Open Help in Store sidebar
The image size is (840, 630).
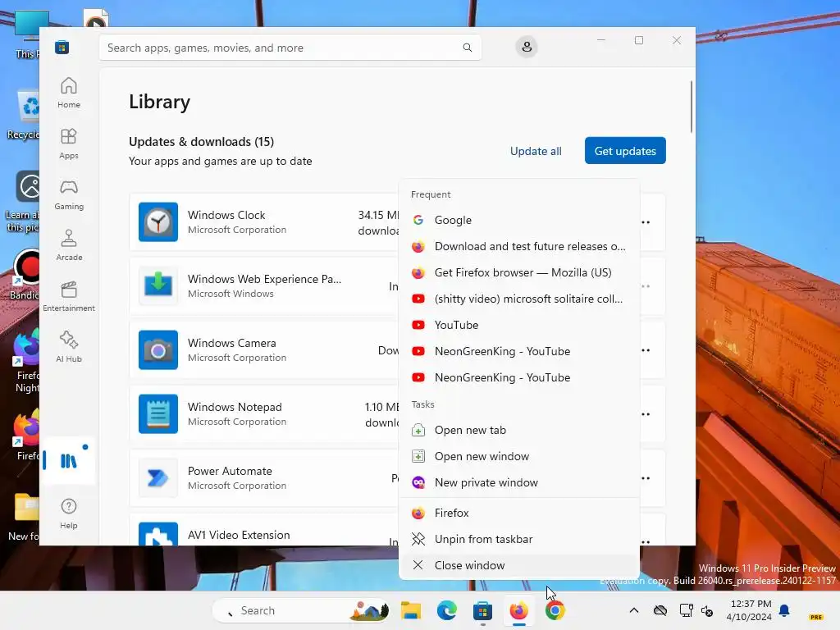(69, 514)
